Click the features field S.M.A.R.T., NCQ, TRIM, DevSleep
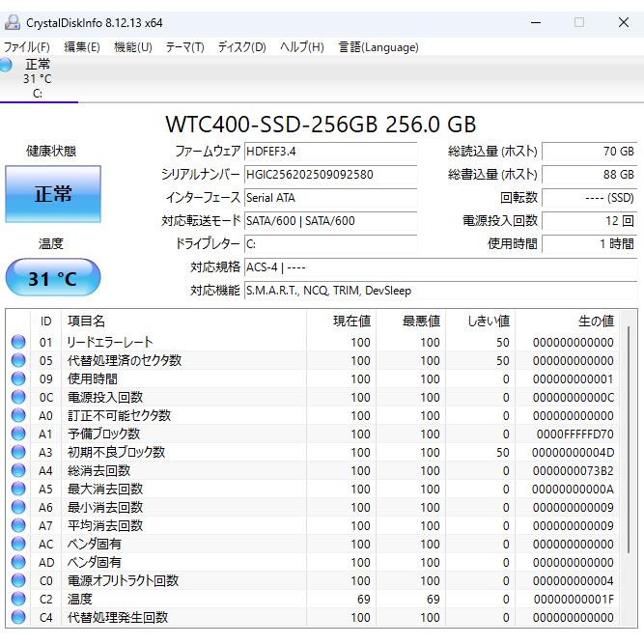Viewport: 644px width, 644px height. coord(440,291)
